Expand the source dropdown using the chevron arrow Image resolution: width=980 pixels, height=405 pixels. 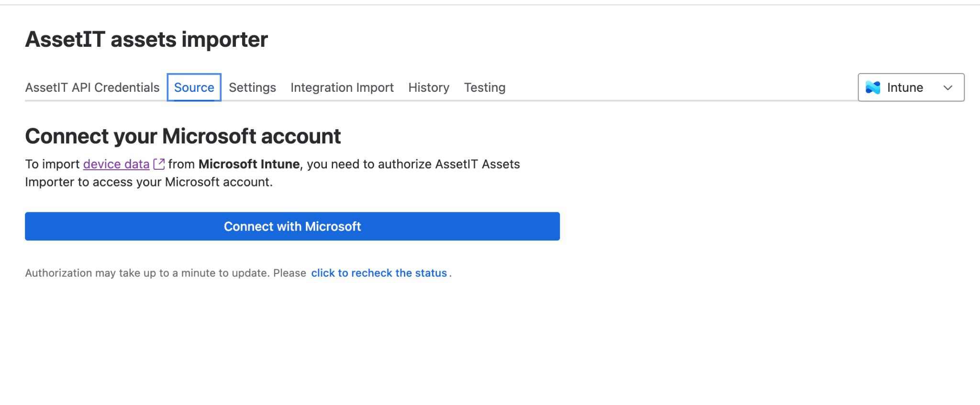coord(947,88)
